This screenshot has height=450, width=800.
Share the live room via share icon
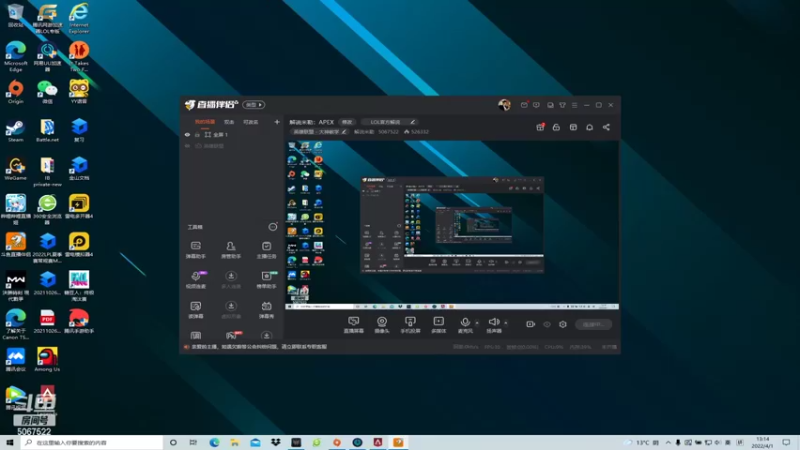click(606, 127)
